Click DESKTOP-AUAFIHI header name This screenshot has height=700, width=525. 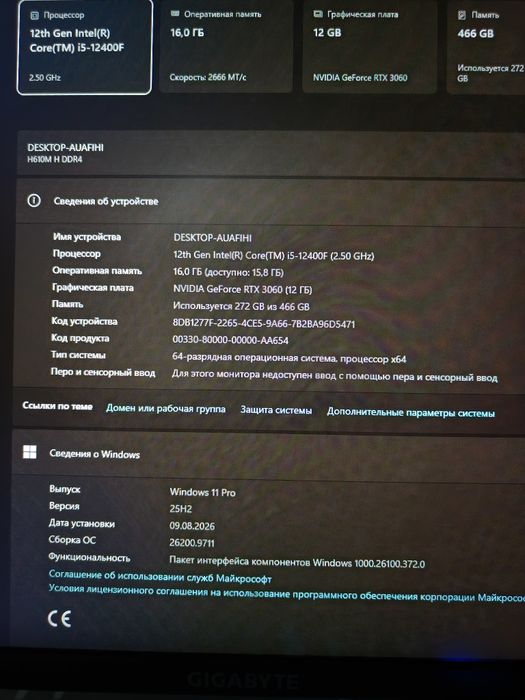click(66, 148)
